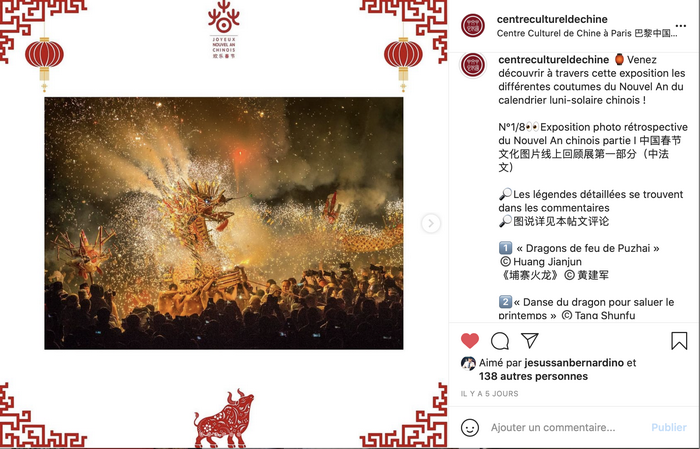Viewport: 700px width, 449px height.
Task: Unlike the post with the red heart
Action: [470, 341]
